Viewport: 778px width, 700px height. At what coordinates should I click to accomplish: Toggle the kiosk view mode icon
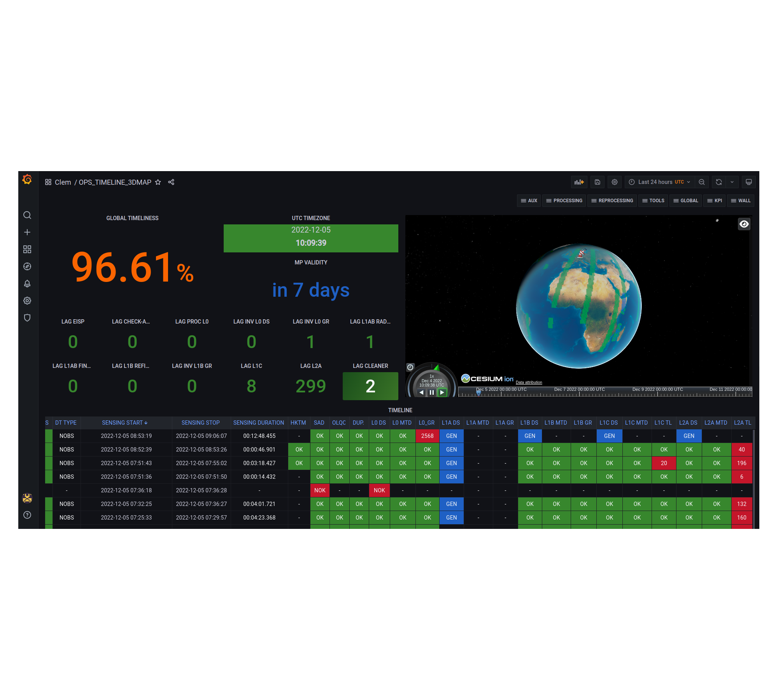pos(748,182)
